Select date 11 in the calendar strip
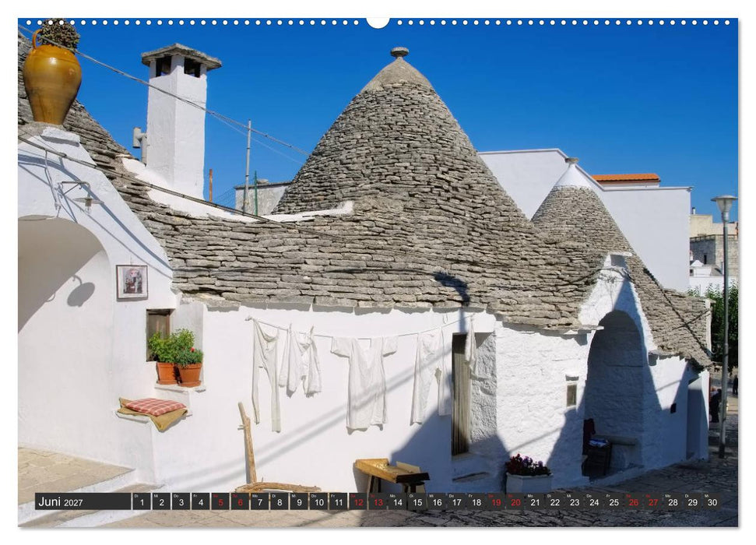The height and width of the screenshot is (545, 756). [x=339, y=501]
